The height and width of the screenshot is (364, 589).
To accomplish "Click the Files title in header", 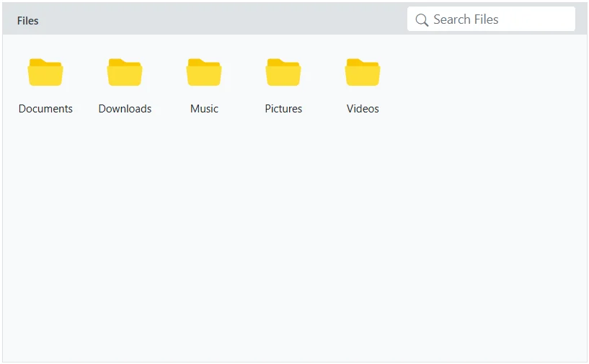I will point(28,21).
